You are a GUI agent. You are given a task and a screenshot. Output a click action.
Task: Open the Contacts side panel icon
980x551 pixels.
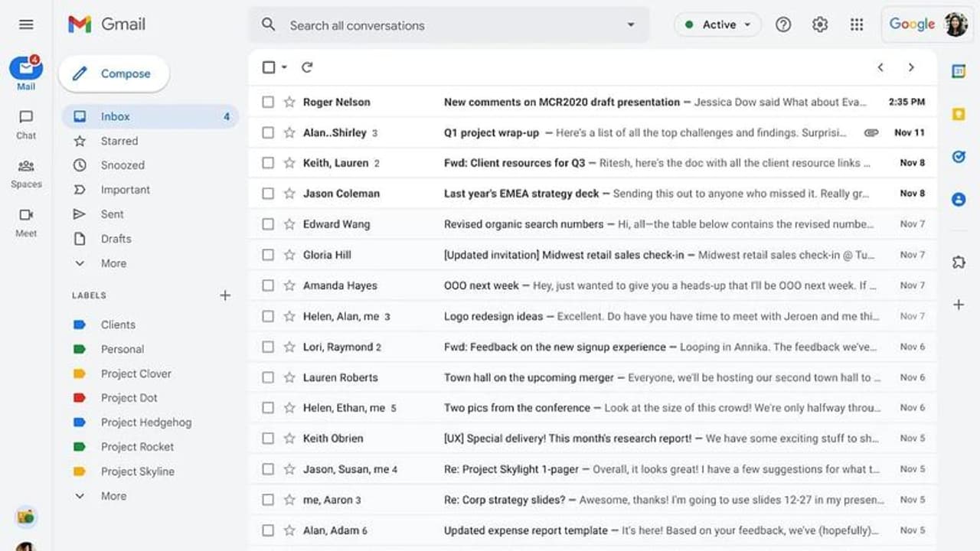click(x=958, y=199)
